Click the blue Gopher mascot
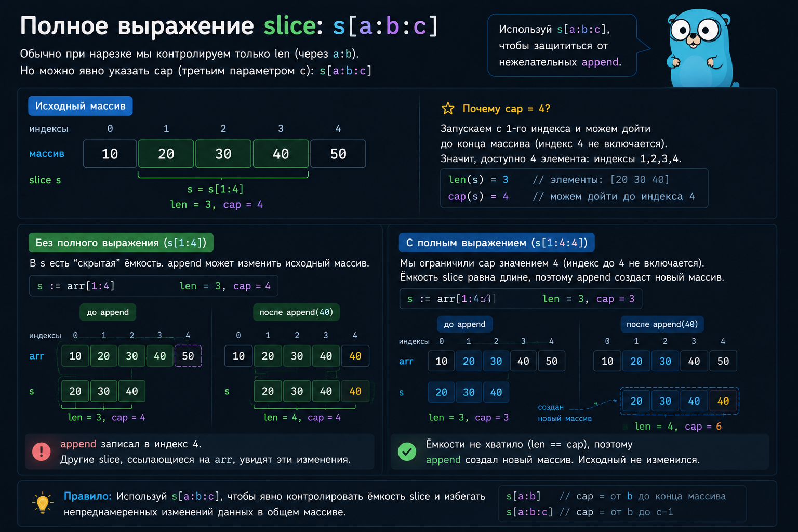 coord(700,48)
